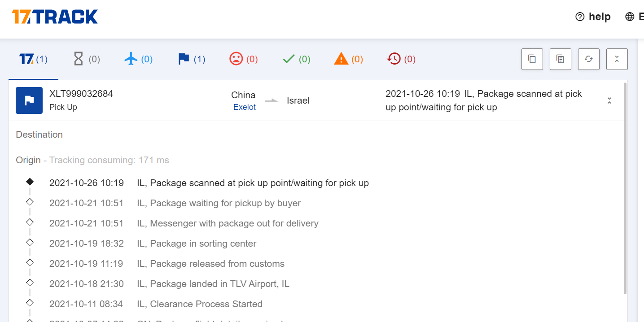Click the 17TRACK logo

coord(55,17)
